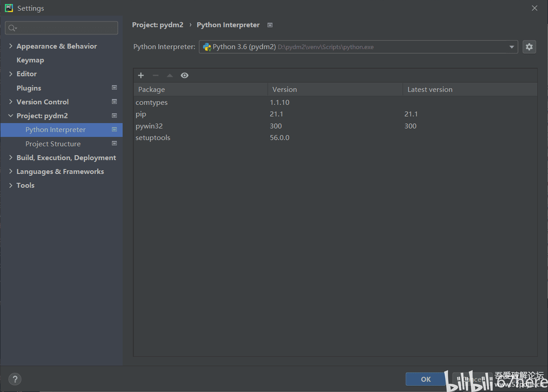The image size is (548, 392).
Task: Click the uninstall package minus icon
Action: click(x=155, y=75)
